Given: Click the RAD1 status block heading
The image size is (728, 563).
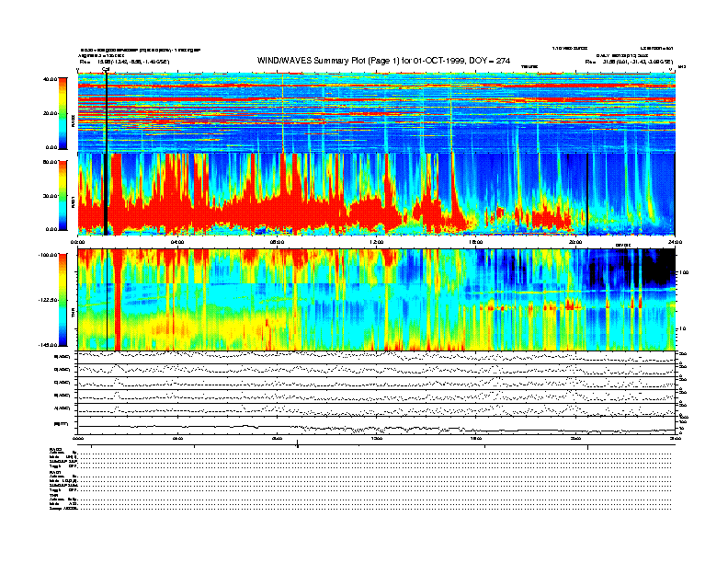Looking at the screenshot, I should tap(56, 472).
